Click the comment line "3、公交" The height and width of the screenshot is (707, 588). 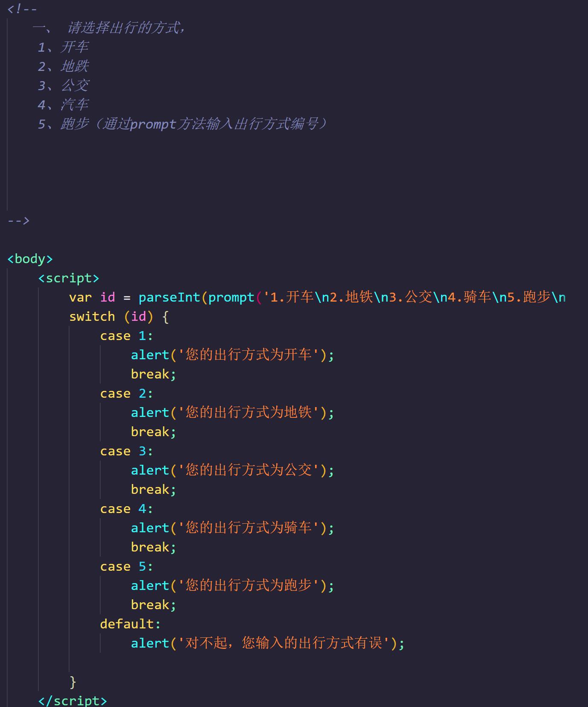(63, 85)
